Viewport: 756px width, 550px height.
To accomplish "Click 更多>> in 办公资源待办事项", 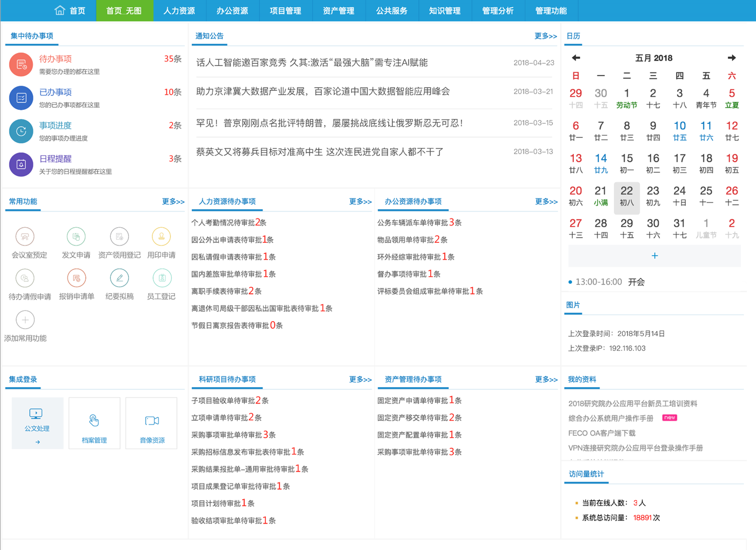I will [546, 202].
